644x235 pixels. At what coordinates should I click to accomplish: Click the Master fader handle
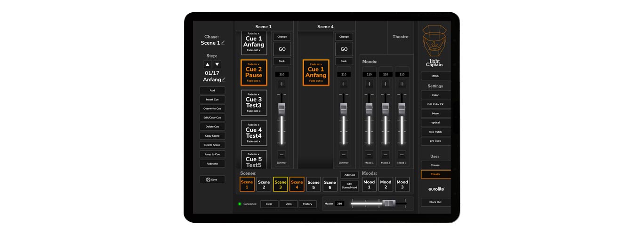389,204
